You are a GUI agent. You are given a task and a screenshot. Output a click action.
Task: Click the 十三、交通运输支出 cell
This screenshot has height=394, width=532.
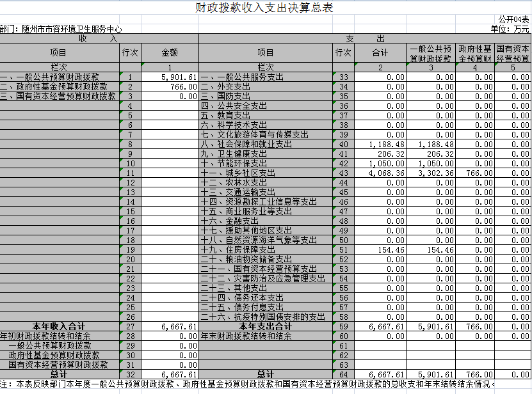point(266,193)
